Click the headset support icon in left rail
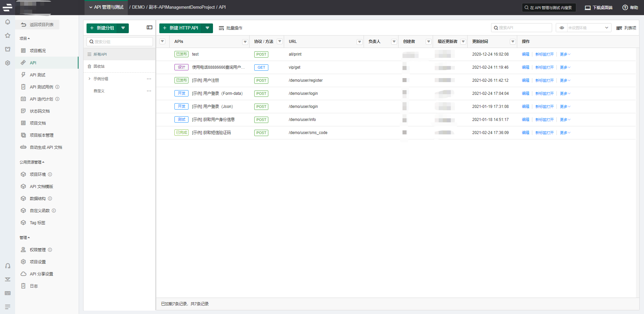644x314 pixels. (7, 266)
